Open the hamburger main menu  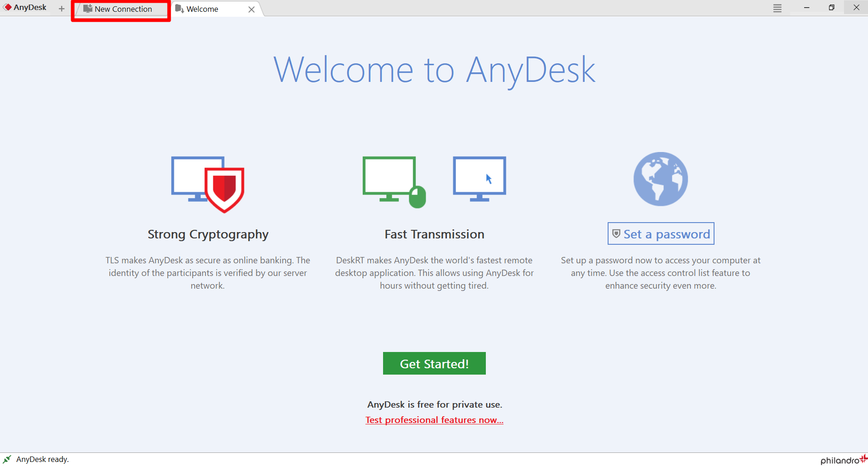tap(777, 8)
